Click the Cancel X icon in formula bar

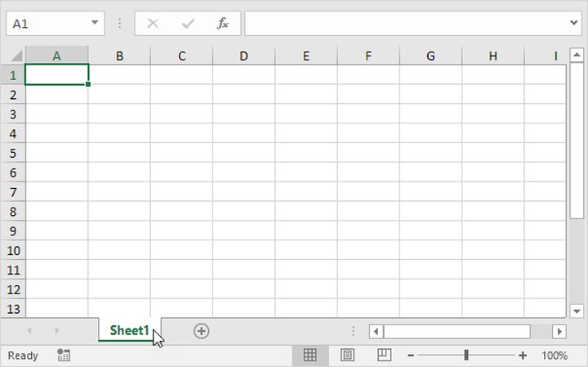pyautogui.click(x=153, y=23)
